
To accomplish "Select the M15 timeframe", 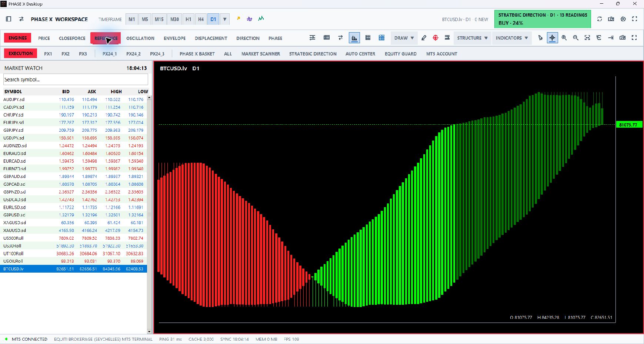I will (x=159, y=19).
